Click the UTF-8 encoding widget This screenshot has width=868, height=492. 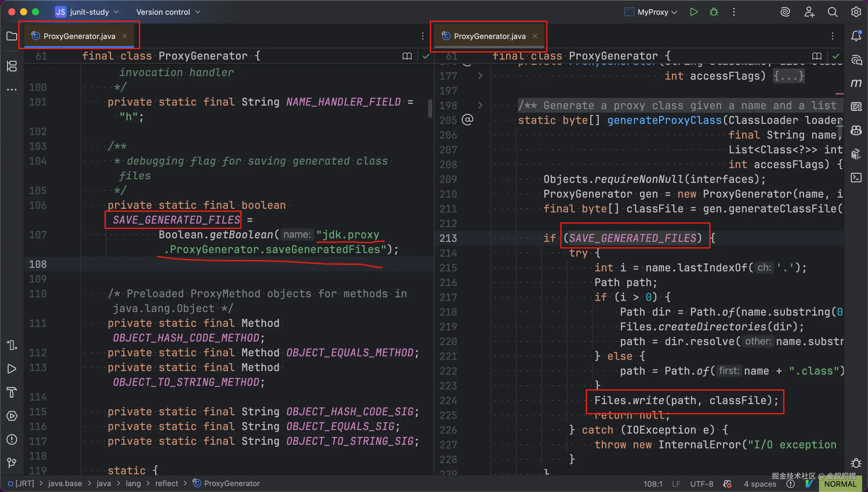701,484
